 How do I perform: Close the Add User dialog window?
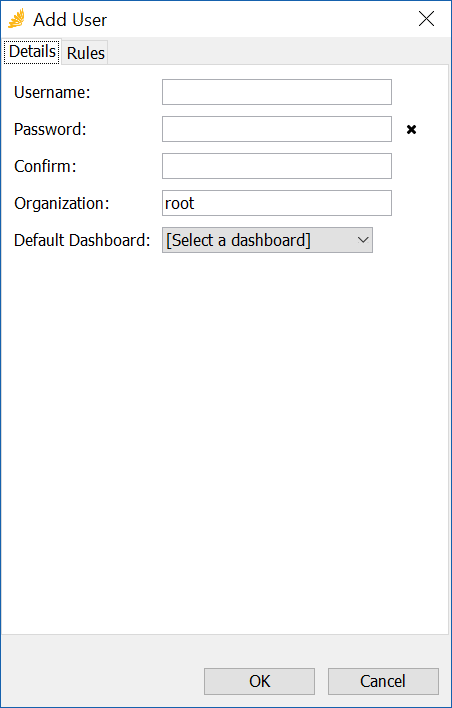click(426, 19)
